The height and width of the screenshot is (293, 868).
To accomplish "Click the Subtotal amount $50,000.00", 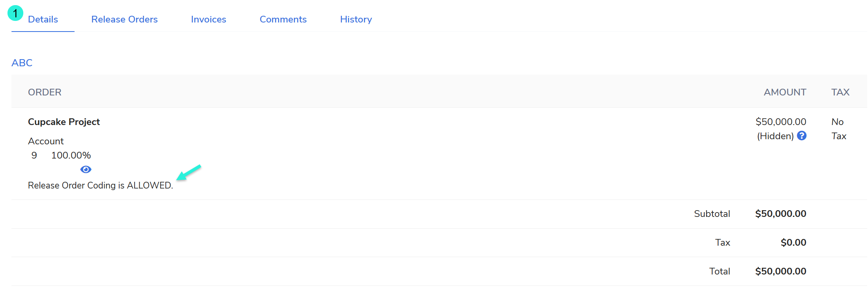I will tap(780, 214).
